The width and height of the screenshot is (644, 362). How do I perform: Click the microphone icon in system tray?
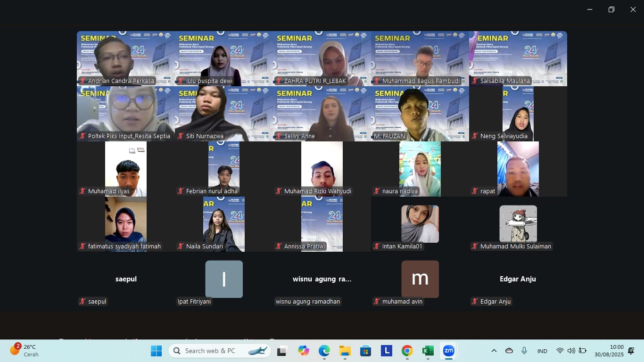[524, 351]
